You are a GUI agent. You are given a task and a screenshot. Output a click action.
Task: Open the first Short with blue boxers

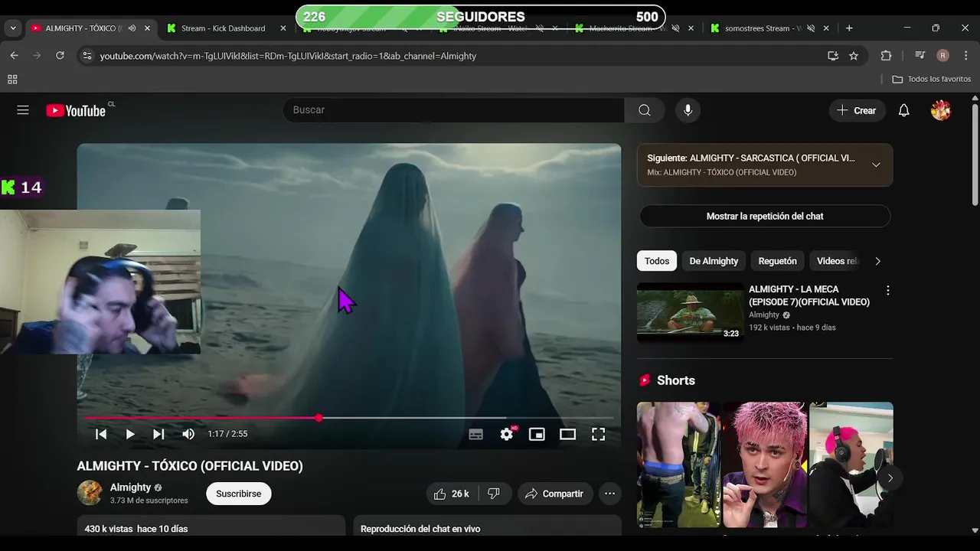(678, 465)
